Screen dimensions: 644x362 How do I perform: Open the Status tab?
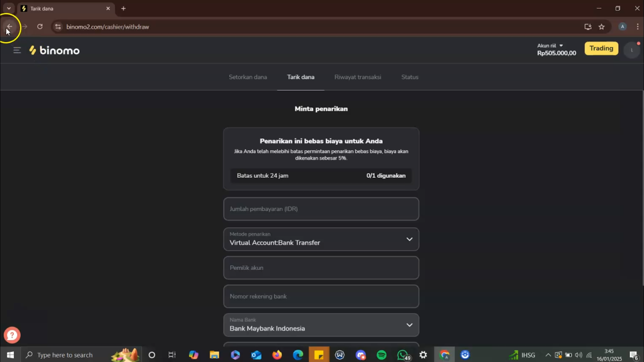pos(410,77)
